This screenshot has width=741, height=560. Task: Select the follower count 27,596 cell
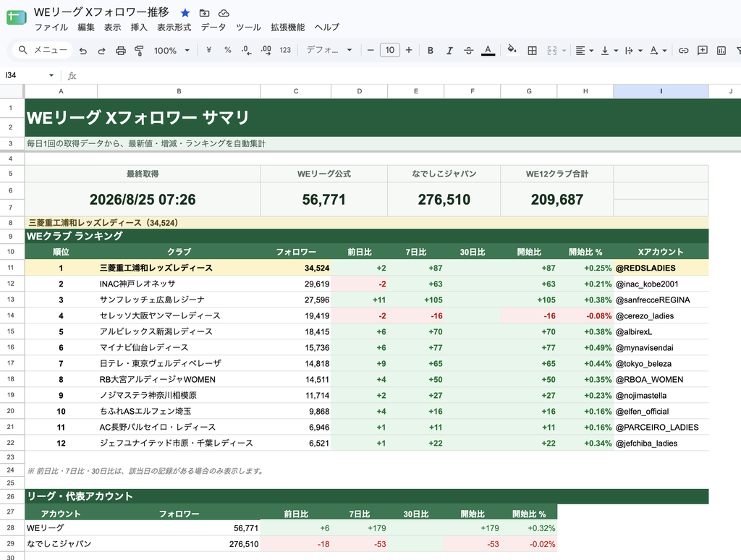[296, 300]
